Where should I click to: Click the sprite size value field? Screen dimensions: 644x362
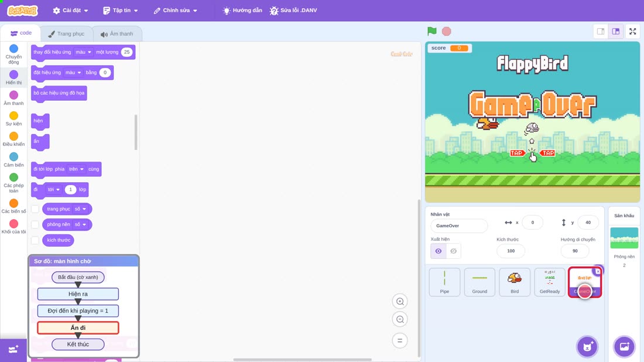pos(511,251)
